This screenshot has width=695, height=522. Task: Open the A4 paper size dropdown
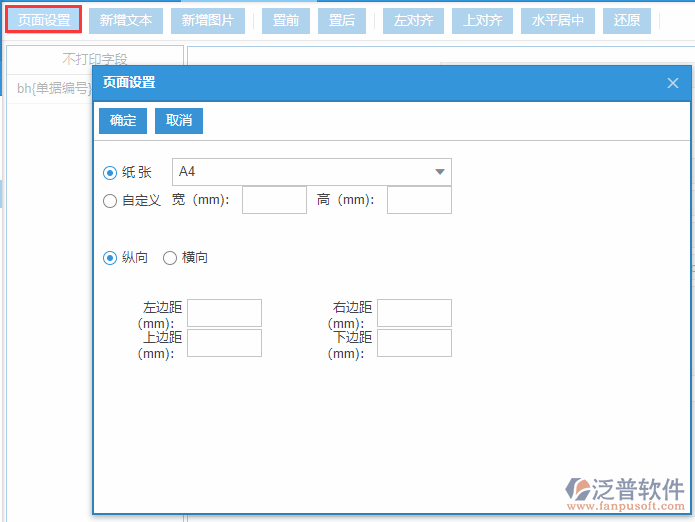click(x=312, y=172)
